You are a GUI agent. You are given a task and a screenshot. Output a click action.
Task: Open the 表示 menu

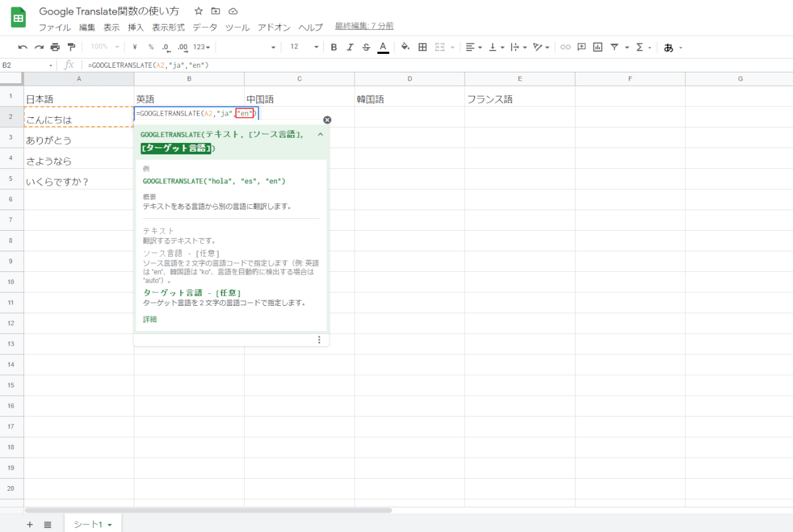tap(111, 27)
